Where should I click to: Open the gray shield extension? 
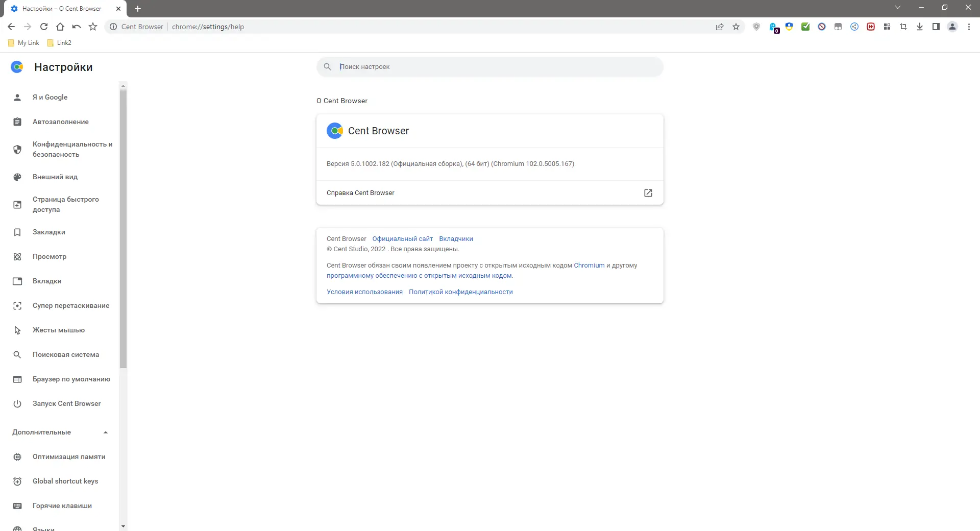756,27
